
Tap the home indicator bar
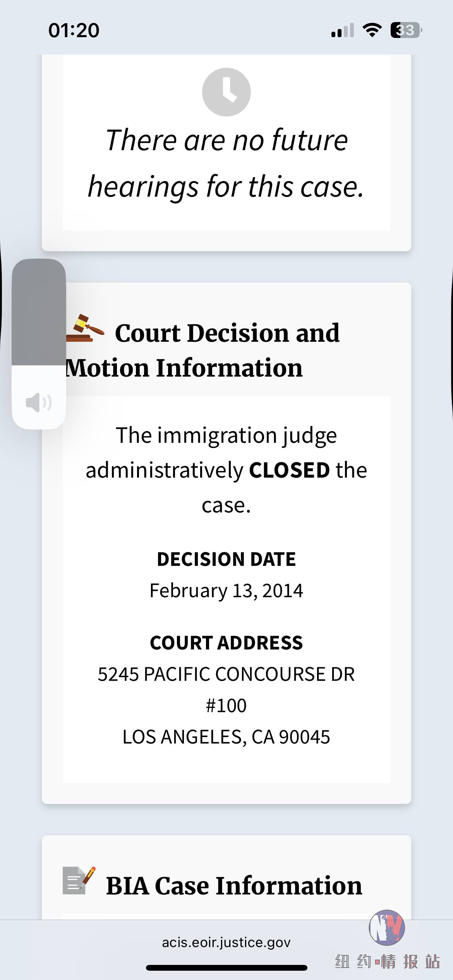pos(226,968)
